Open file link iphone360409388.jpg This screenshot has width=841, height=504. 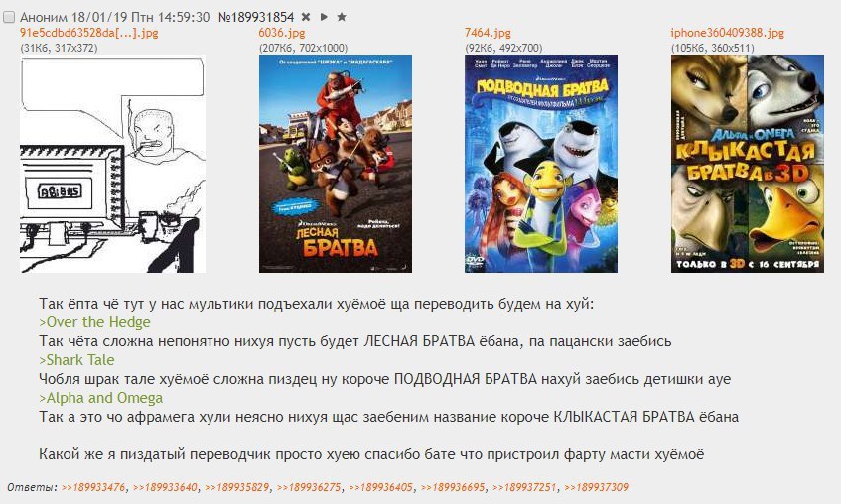point(727,33)
